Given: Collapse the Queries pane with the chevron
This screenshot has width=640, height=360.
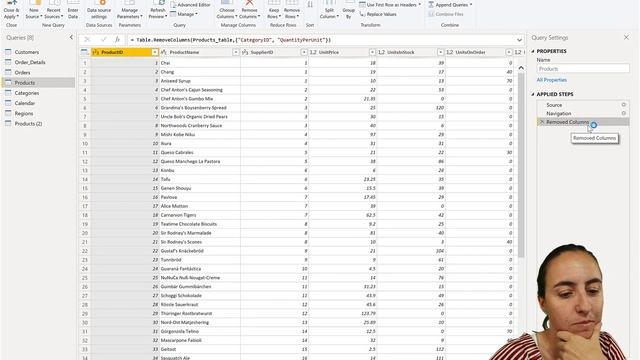Looking at the screenshot, I should click(71, 38).
